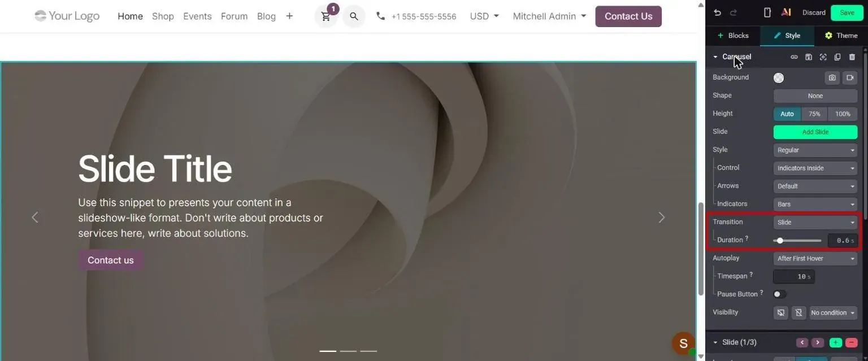Screen dimensions: 868x361
Task: Open the Home menu item
Action: [130, 16]
